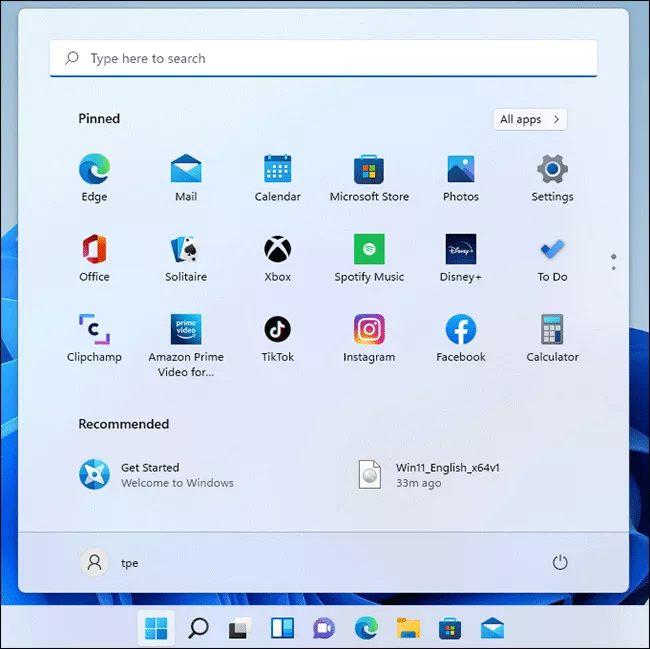The width and height of the screenshot is (650, 649).
Task: Launch the Office app
Action: (x=94, y=258)
